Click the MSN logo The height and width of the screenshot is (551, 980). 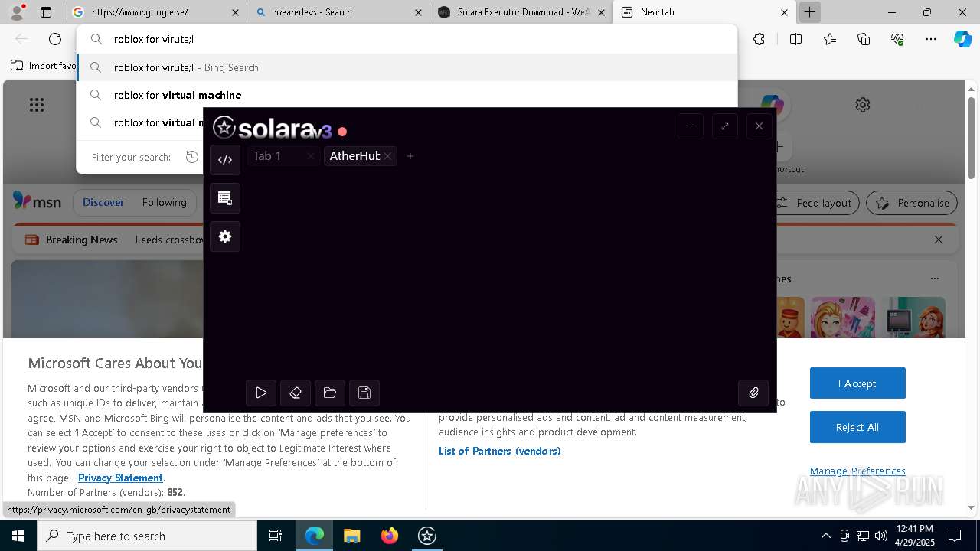click(x=37, y=201)
